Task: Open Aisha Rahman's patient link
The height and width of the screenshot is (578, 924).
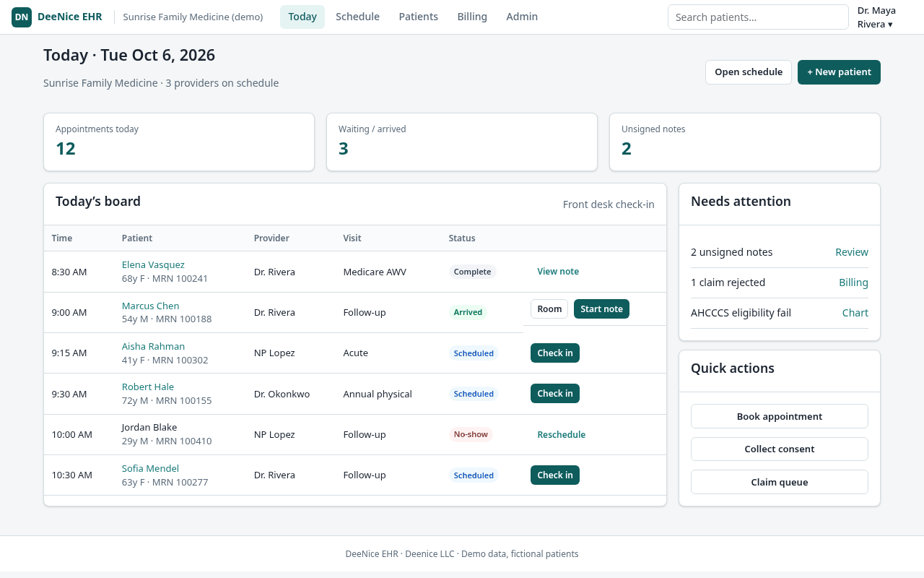Action: pos(153,346)
